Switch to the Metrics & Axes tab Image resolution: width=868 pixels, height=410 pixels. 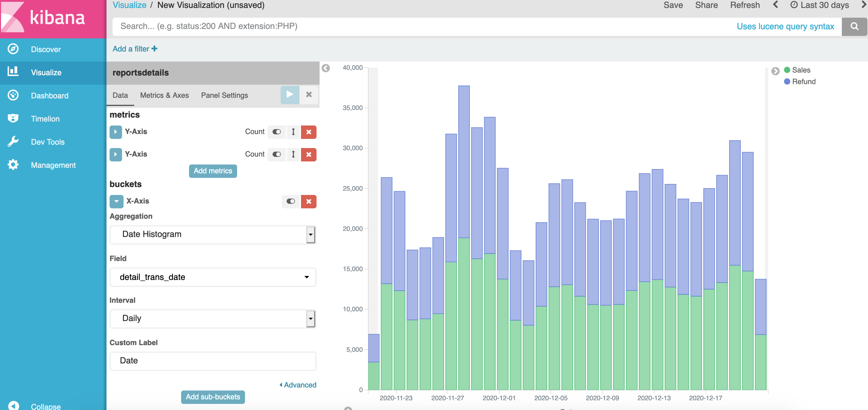(164, 95)
